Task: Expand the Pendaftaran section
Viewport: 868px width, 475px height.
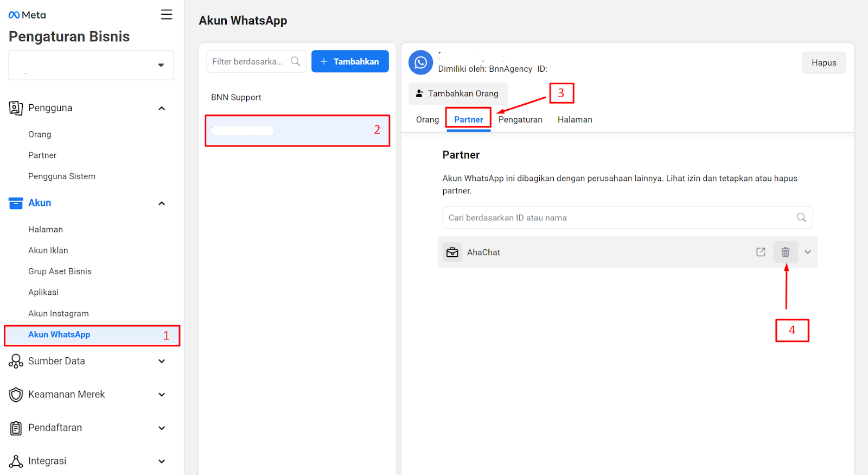Action: (x=162, y=428)
